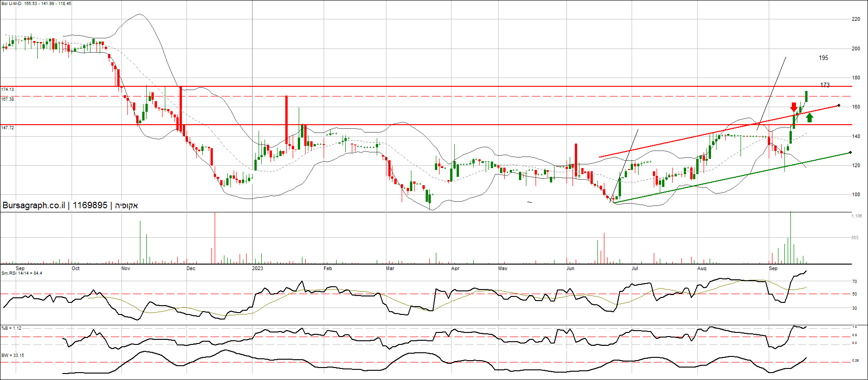The width and height of the screenshot is (868, 380).
Task: Select the green trendline end handle
Action: (850, 152)
